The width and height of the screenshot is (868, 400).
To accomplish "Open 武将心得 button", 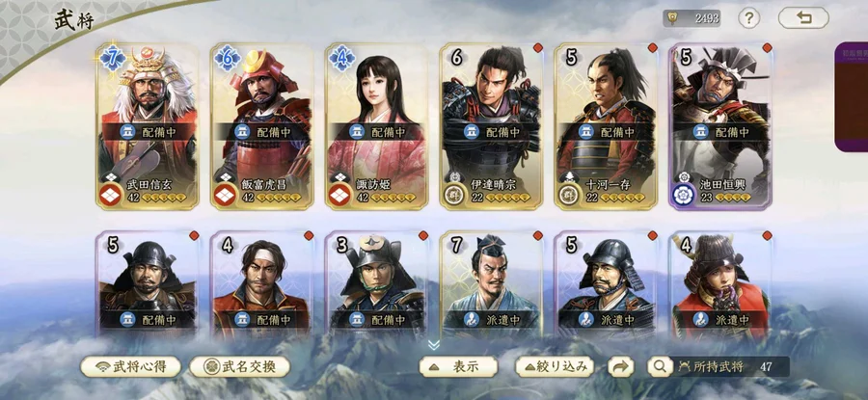I will (130, 367).
